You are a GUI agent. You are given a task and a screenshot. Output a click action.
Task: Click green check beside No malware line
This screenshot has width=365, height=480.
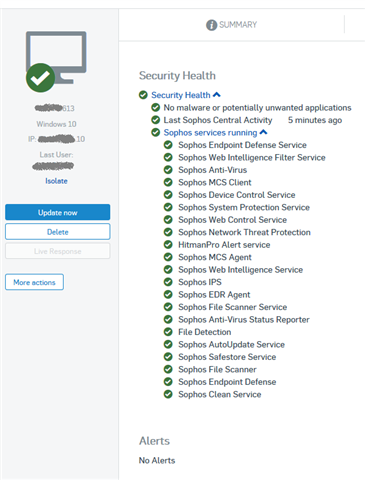point(156,107)
